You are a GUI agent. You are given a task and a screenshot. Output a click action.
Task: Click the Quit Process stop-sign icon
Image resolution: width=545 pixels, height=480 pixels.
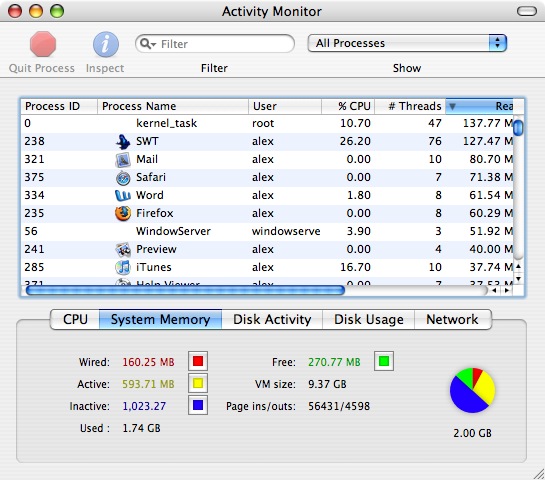pyautogui.click(x=43, y=44)
